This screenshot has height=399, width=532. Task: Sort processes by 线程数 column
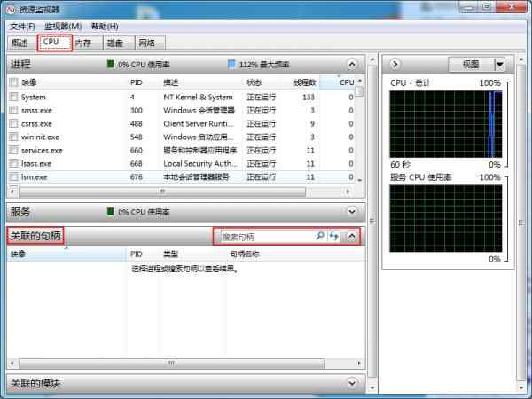pos(305,82)
